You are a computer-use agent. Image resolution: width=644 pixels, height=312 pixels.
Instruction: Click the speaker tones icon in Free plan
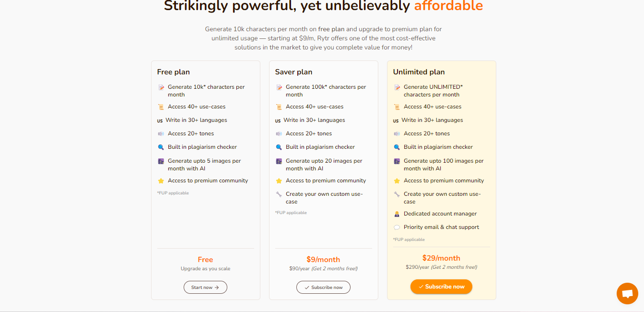[161, 134]
